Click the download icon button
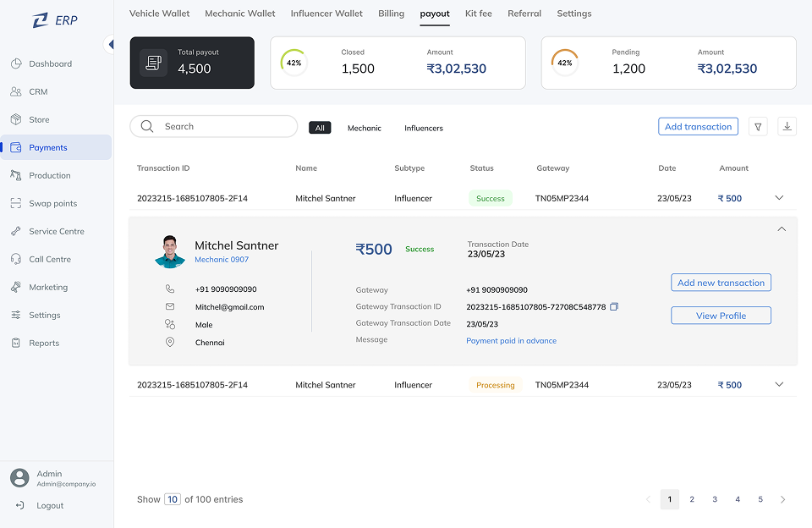This screenshot has width=812, height=528. [787, 127]
